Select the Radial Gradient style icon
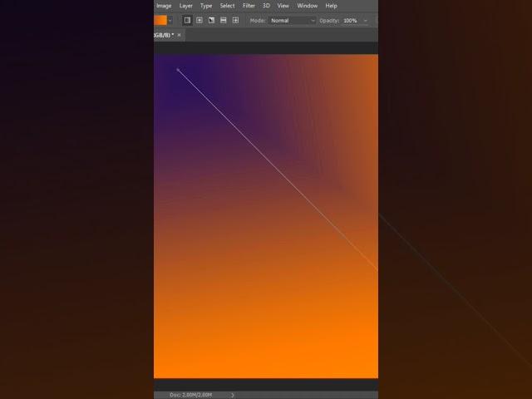Screen dimensions: 532x399 (199, 20)
